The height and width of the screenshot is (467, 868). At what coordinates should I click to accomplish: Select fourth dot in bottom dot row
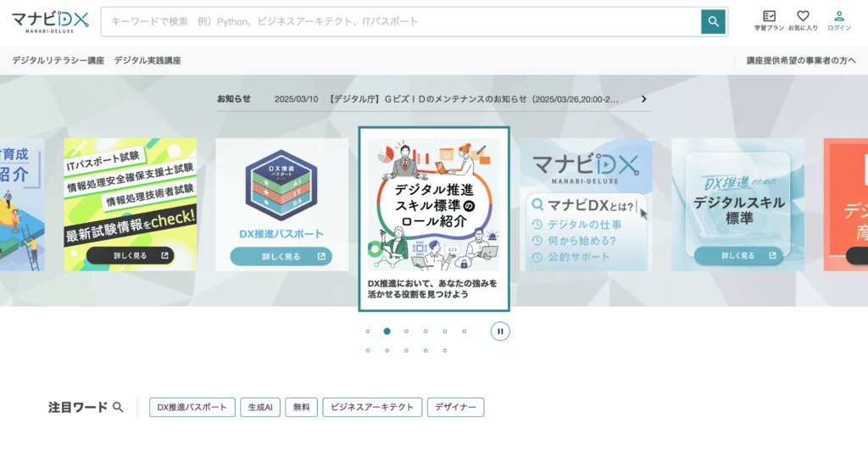(426, 351)
